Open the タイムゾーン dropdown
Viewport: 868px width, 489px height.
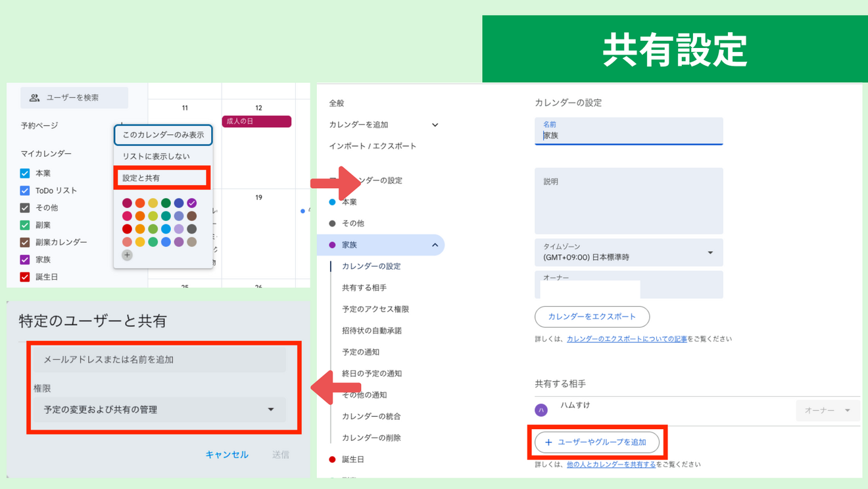click(629, 253)
